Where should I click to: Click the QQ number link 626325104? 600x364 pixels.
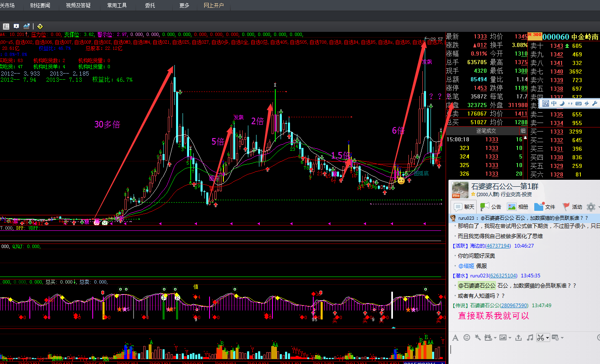[503, 276]
